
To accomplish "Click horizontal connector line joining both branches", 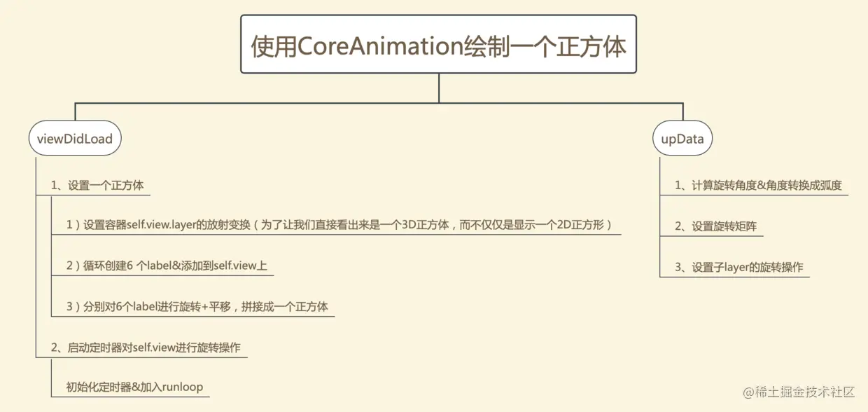I will (379, 103).
